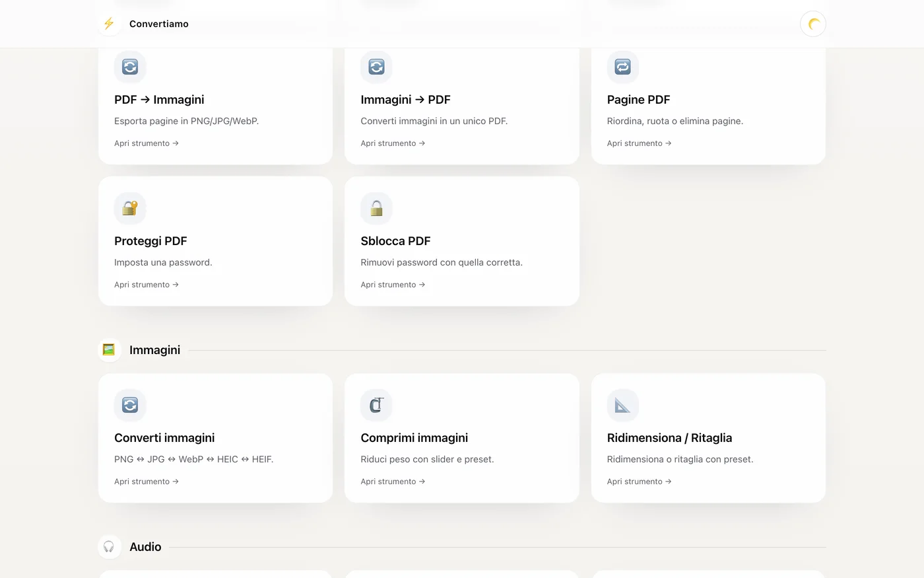The height and width of the screenshot is (578, 924).
Task: Click the Audio section heading
Action: coord(145,547)
